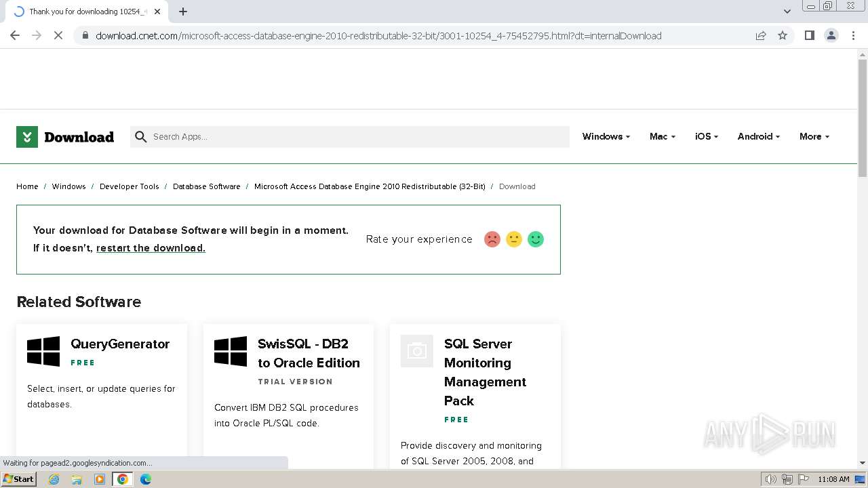The image size is (868, 488).
Task: Click the SwisSQL Windows logo icon
Action: 231,351
